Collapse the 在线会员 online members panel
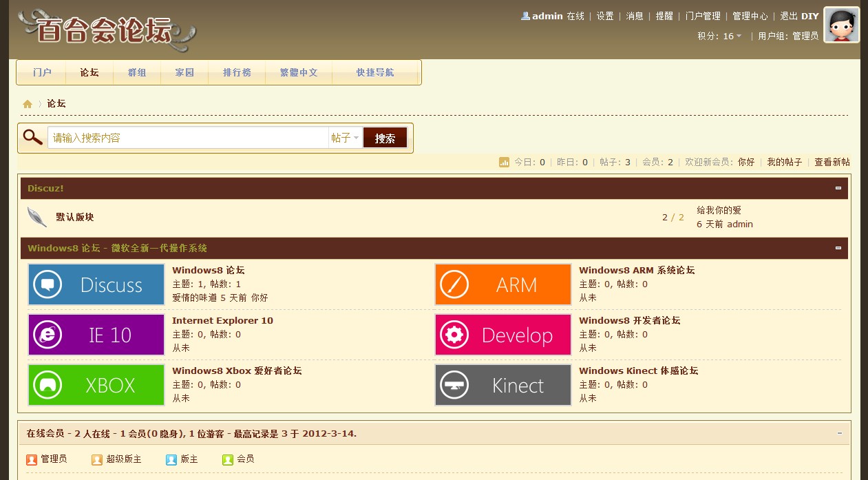Viewport: 868px width, 480px height. coord(840,433)
